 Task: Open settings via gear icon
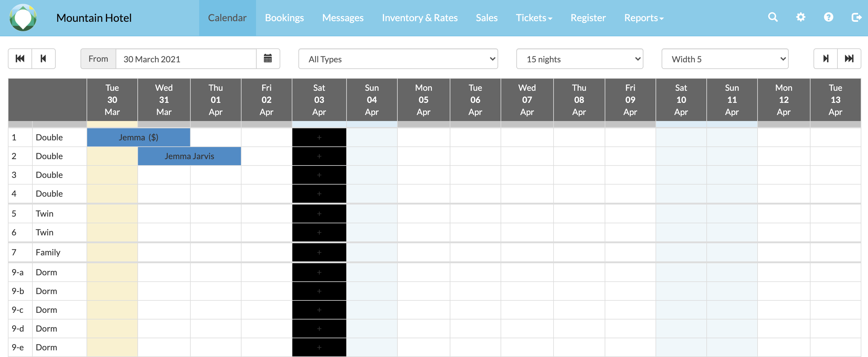801,17
